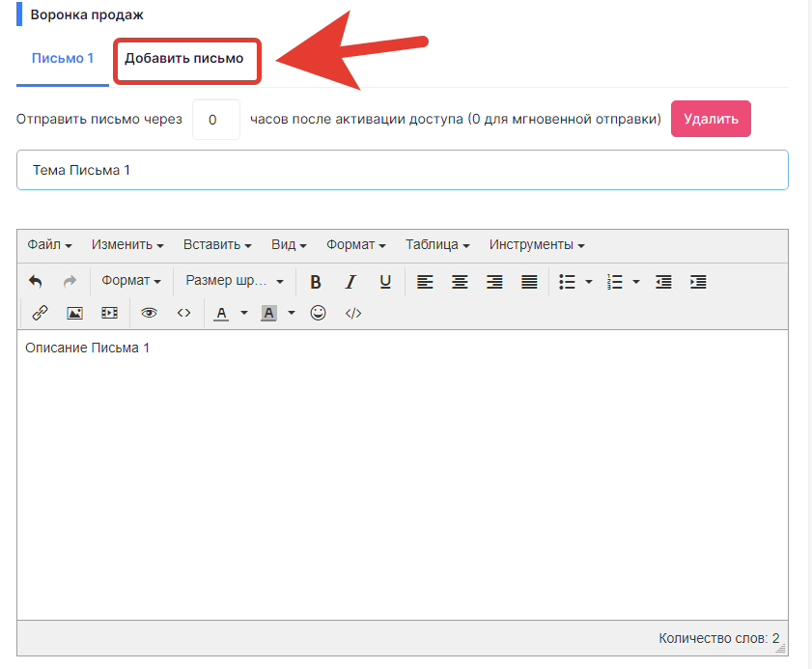Open the Формат styles dropdown in toolbar
Screen dimensions: 812x669
click(x=131, y=281)
